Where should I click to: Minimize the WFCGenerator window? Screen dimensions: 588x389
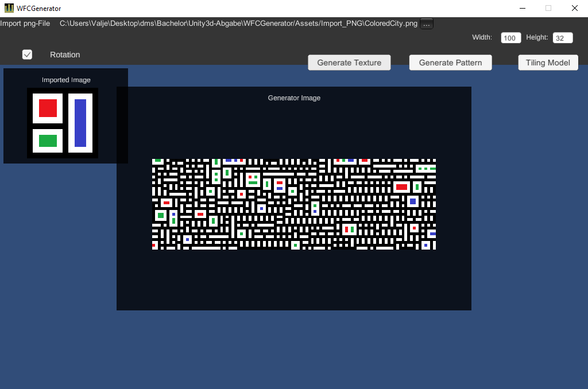(523, 9)
